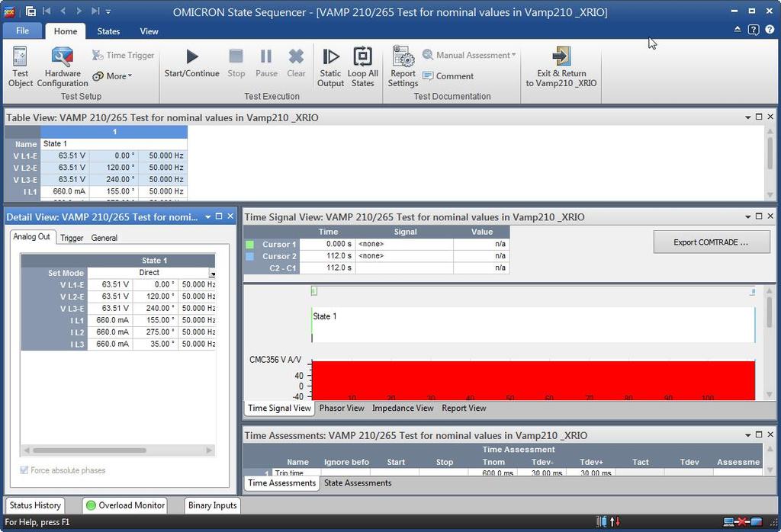Viewport: 781px width, 532px height.
Task: Switch to Phasor View tab
Action: (x=342, y=408)
